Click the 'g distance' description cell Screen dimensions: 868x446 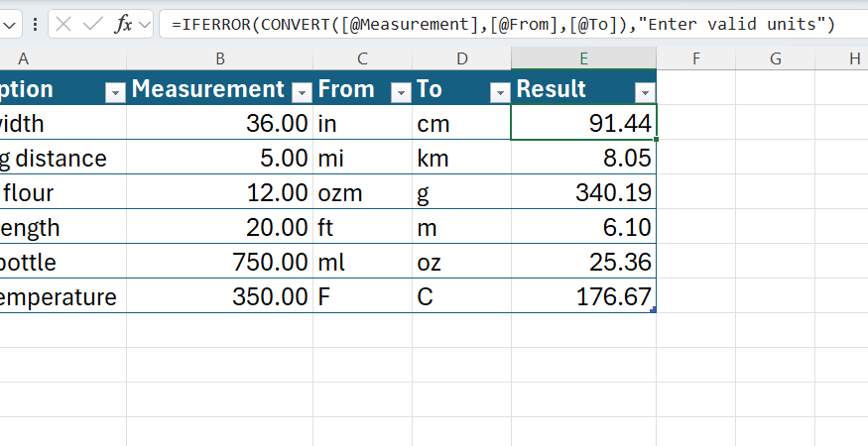tap(63, 158)
